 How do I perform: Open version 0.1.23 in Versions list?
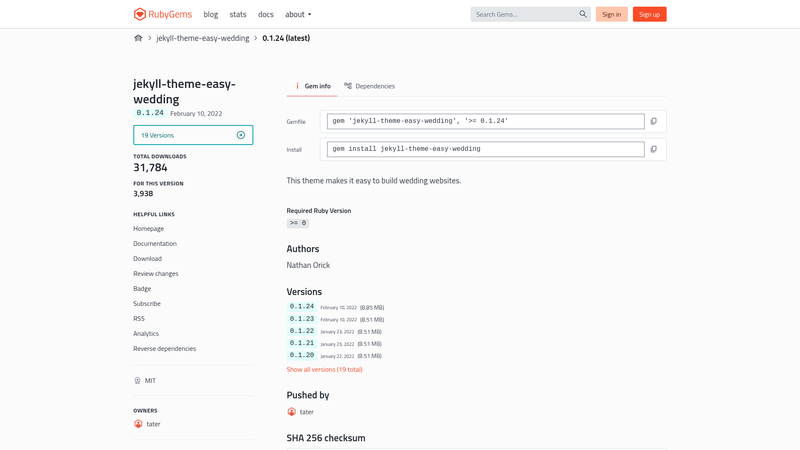click(x=302, y=319)
